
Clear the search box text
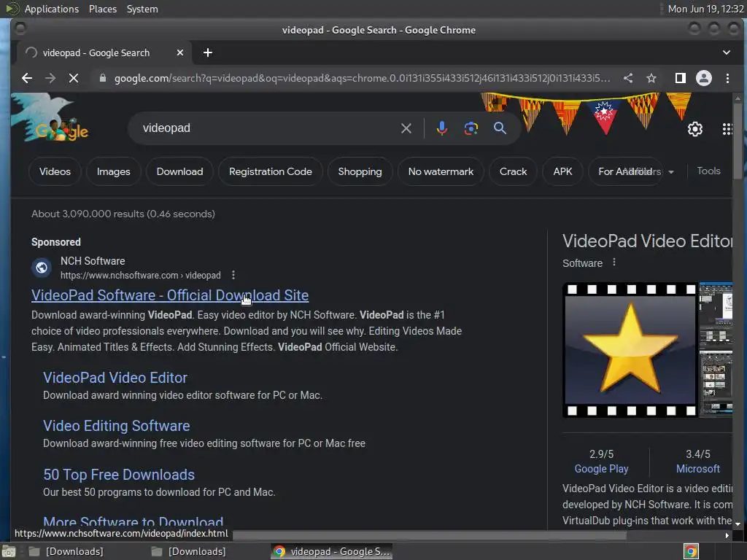tap(406, 128)
